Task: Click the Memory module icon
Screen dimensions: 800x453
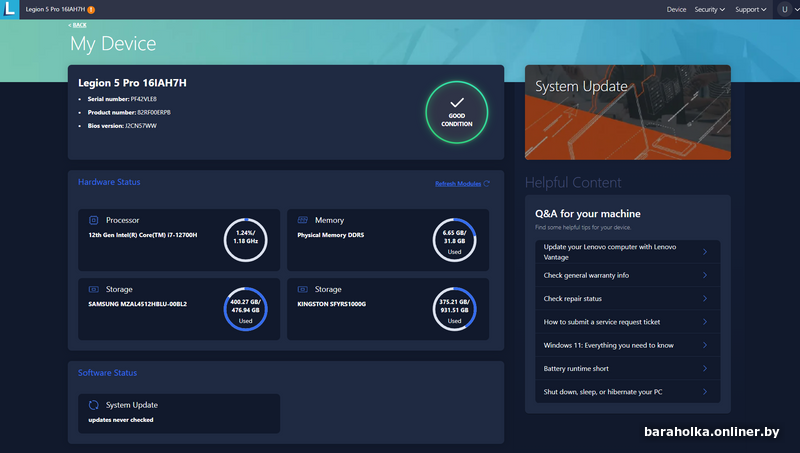Action: (303, 220)
